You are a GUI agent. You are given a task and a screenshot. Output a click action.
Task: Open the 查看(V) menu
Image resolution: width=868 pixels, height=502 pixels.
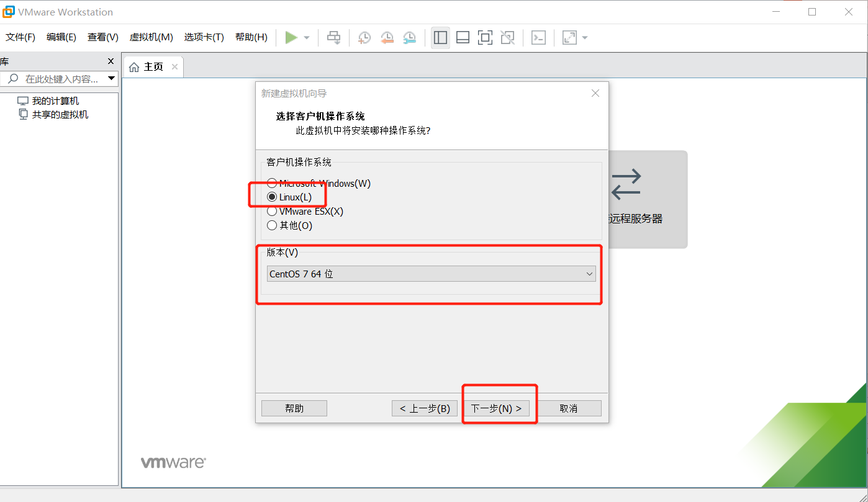103,37
